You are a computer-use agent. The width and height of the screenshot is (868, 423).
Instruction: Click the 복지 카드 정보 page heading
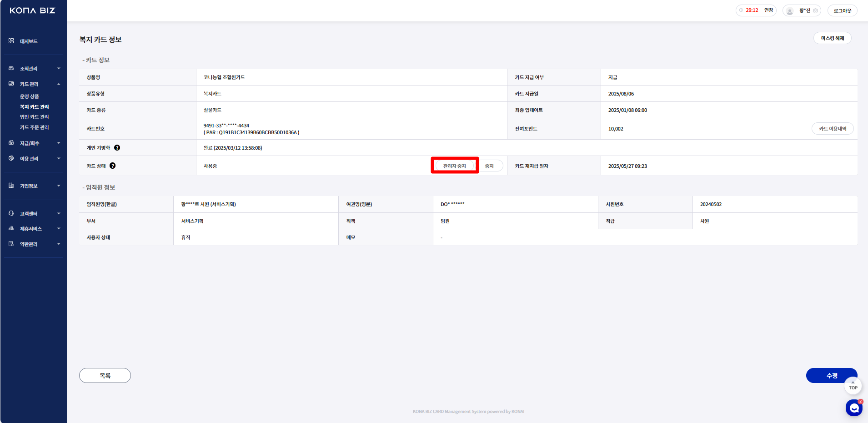(x=100, y=40)
